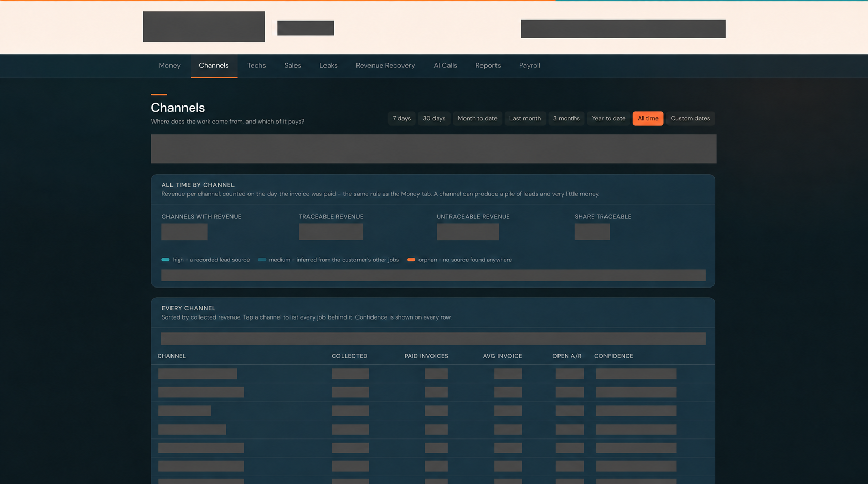The height and width of the screenshot is (484, 868).
Task: Click the EVERY CHANNEL section heading
Action: pyautogui.click(x=189, y=308)
